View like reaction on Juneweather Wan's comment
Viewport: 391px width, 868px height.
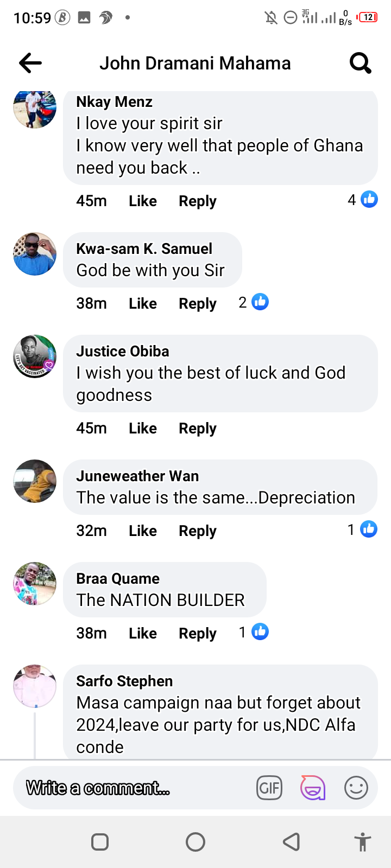point(363,529)
